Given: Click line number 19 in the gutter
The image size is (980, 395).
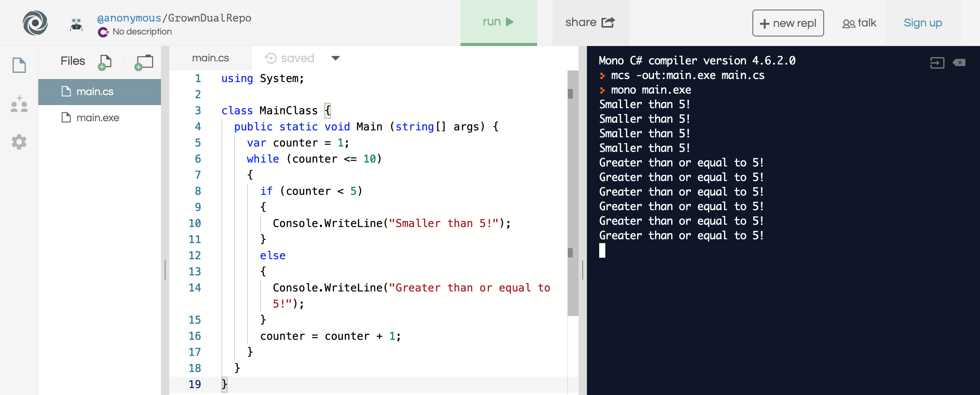Looking at the screenshot, I should click(195, 384).
